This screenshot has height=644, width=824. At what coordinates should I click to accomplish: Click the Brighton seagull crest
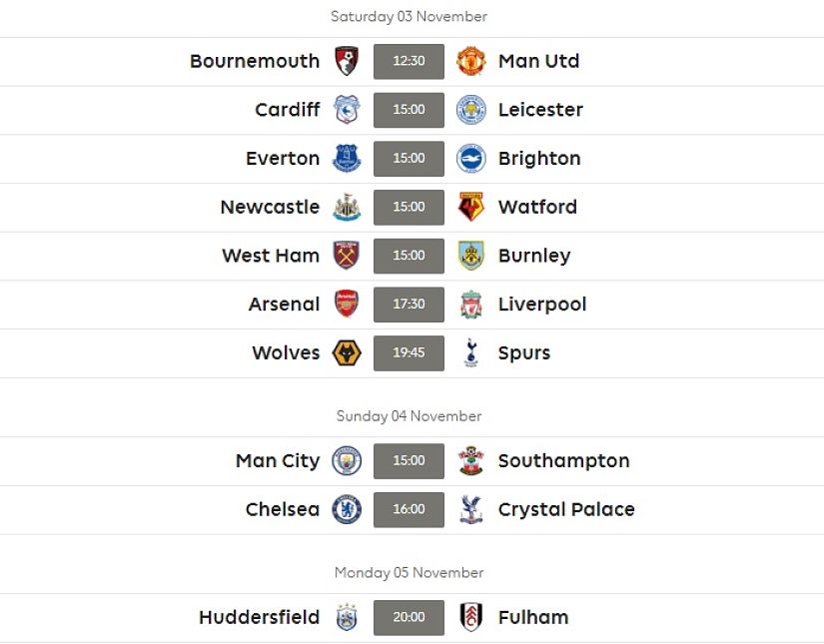click(x=470, y=159)
